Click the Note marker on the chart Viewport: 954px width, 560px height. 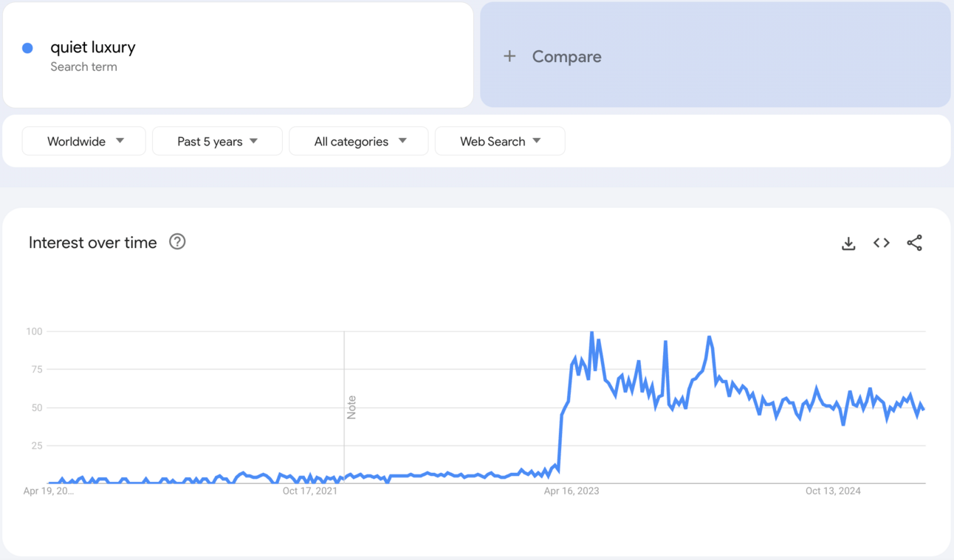pyautogui.click(x=351, y=407)
